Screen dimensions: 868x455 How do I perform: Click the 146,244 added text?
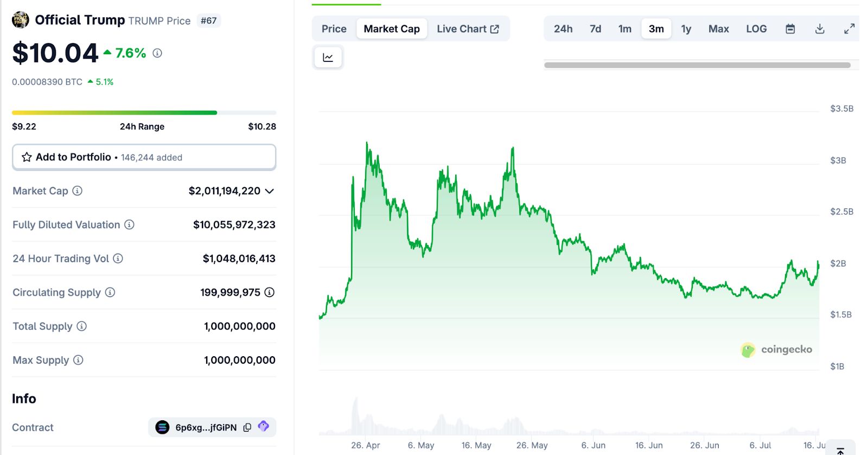[x=151, y=157]
